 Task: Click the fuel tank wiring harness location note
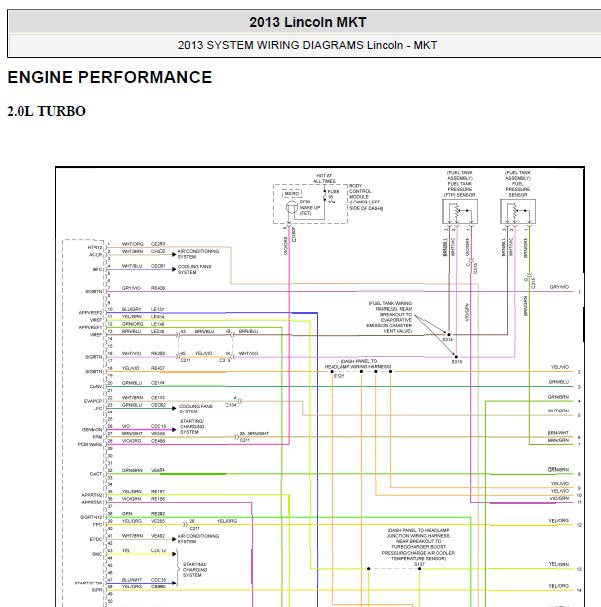(x=390, y=317)
